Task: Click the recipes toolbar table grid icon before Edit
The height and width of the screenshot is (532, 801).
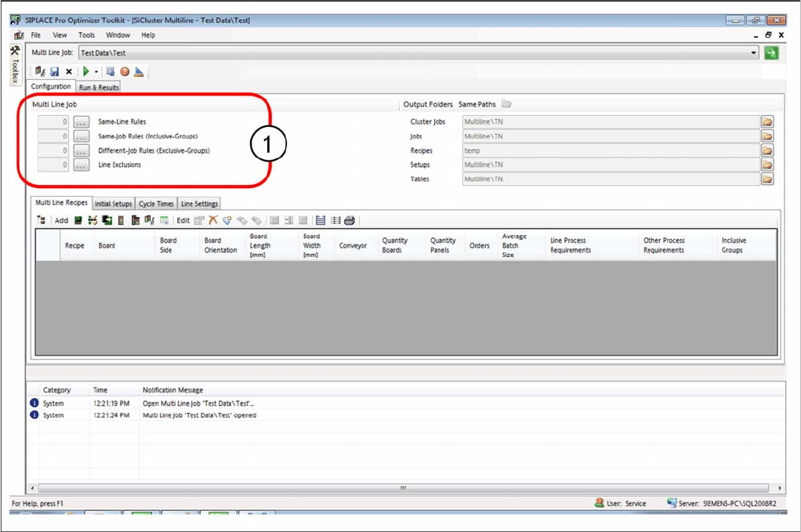Action: pos(164,220)
